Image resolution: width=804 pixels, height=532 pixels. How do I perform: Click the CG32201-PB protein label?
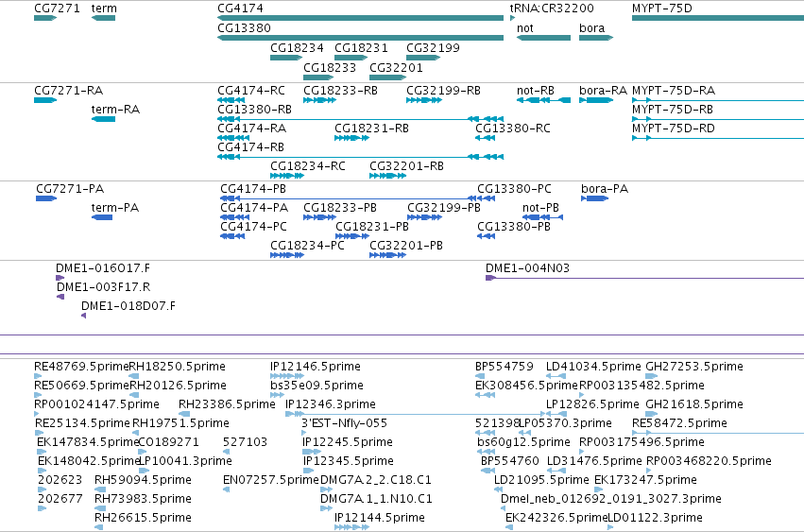[x=406, y=246]
